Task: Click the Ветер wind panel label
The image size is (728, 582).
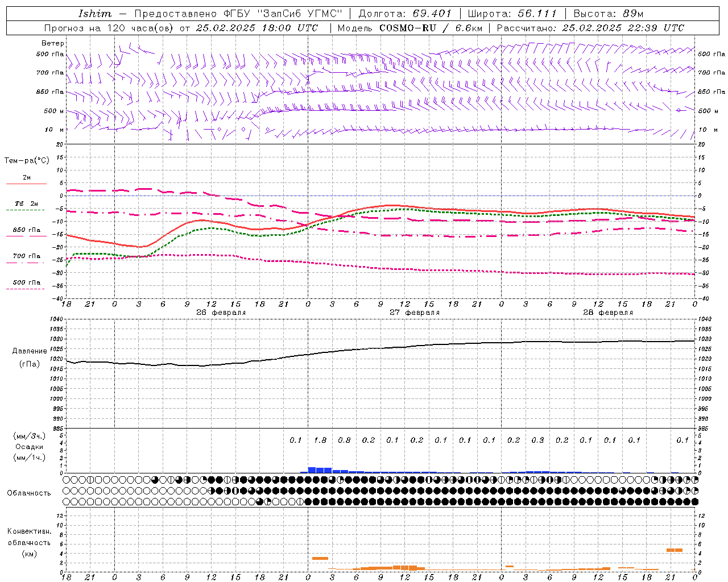Action: point(53,43)
